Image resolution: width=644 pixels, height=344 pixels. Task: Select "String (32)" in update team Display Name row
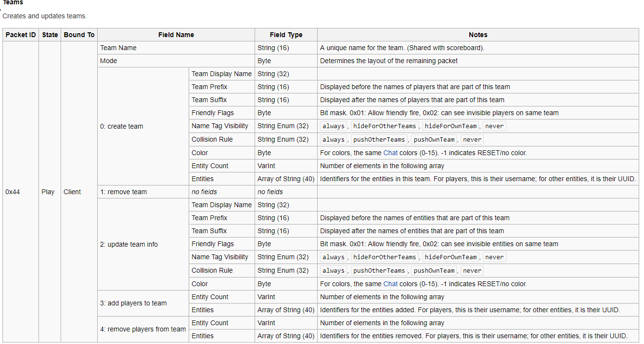[273, 205]
